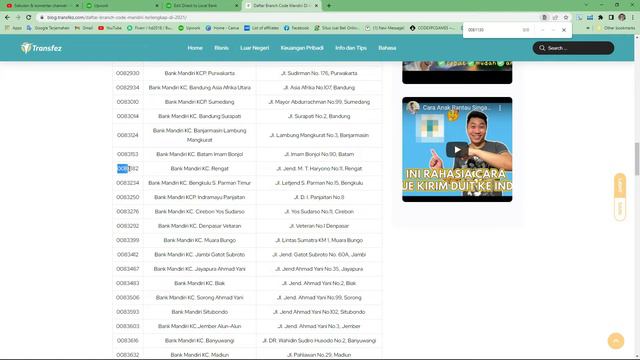Open the Fiverr bookmark
Screen dimensions: 640x360
pyautogui.click(x=149, y=28)
